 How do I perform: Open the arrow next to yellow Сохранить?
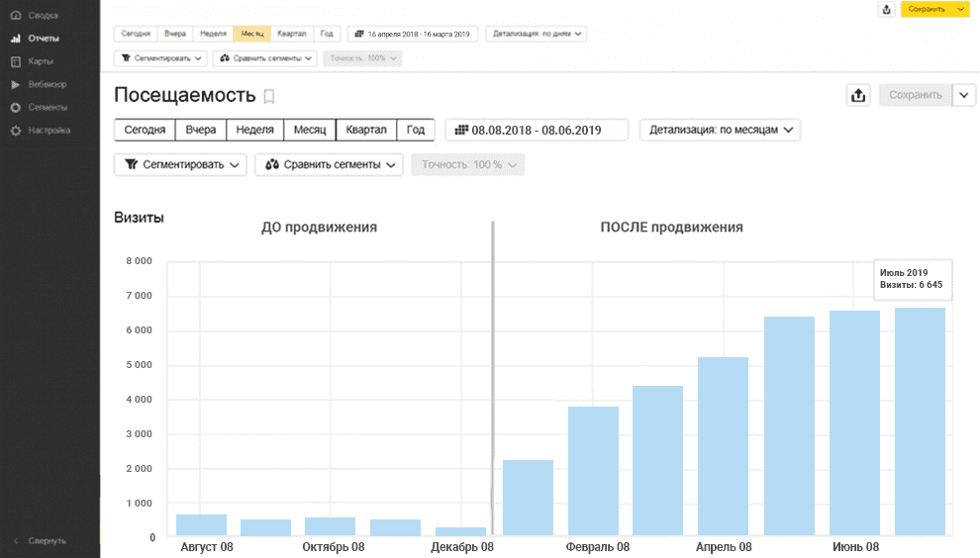[960, 9]
